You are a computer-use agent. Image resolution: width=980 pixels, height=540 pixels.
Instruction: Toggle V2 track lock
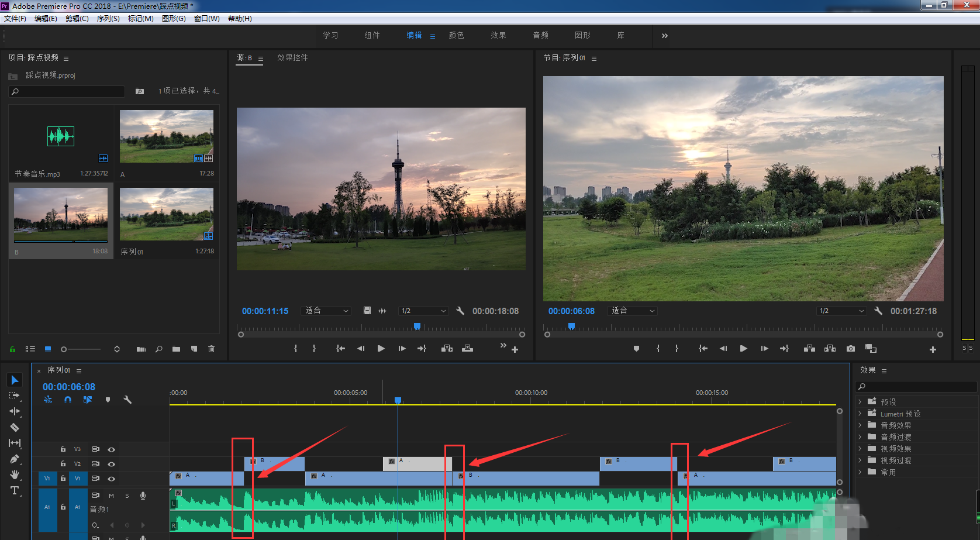[x=63, y=464]
